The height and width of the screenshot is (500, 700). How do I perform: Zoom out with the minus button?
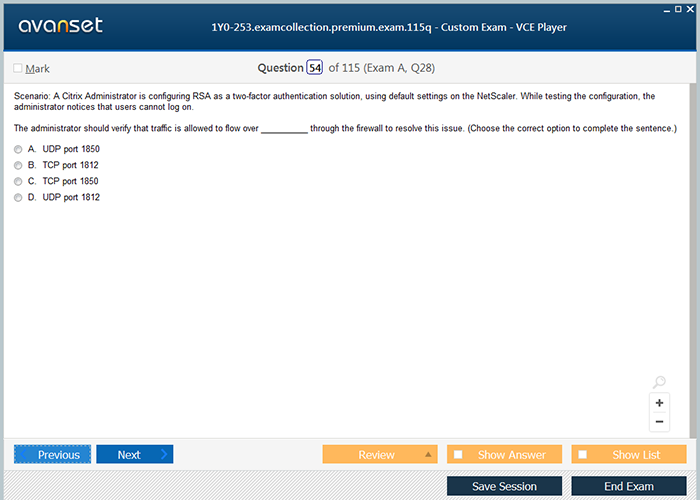tap(659, 422)
